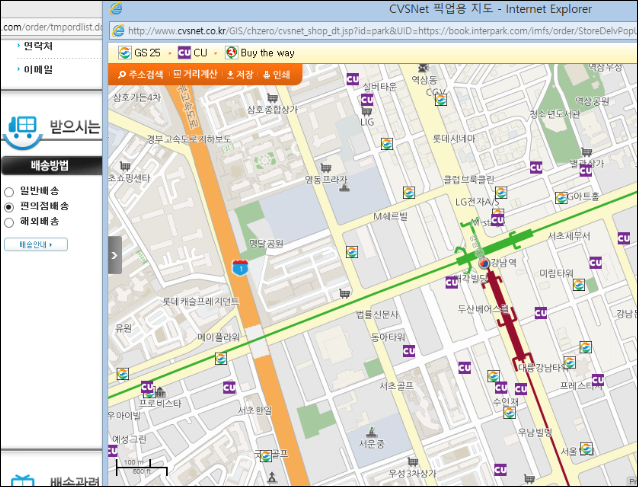Click 저장 to save the map
638x487 pixels.
tap(240, 74)
